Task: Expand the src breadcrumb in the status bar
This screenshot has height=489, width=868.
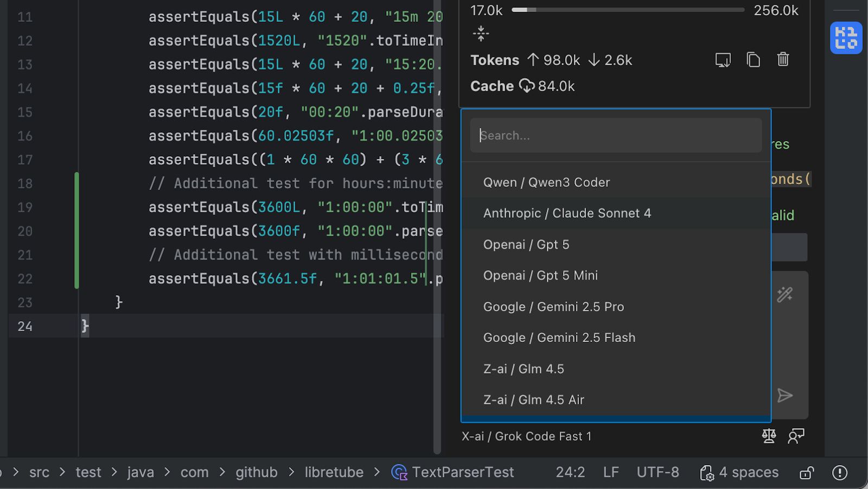Action: click(39, 472)
